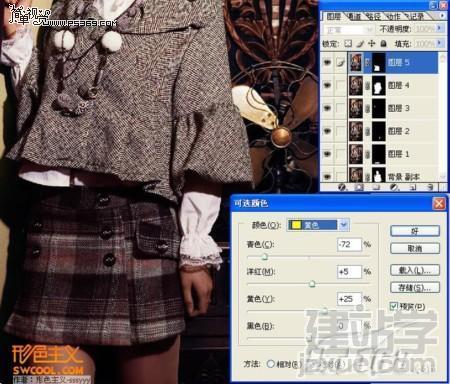Hide 图层 5 with its eye icon
The width and height of the screenshot is (450, 384).
click(x=328, y=62)
